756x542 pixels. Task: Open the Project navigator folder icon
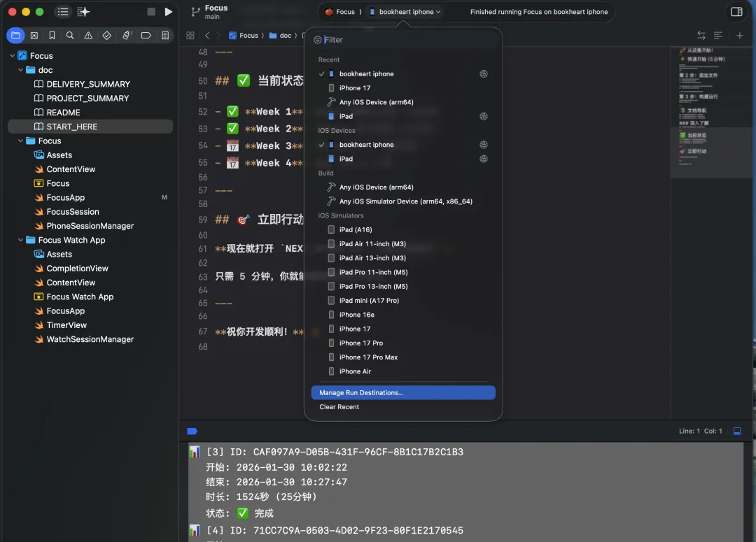(x=15, y=35)
